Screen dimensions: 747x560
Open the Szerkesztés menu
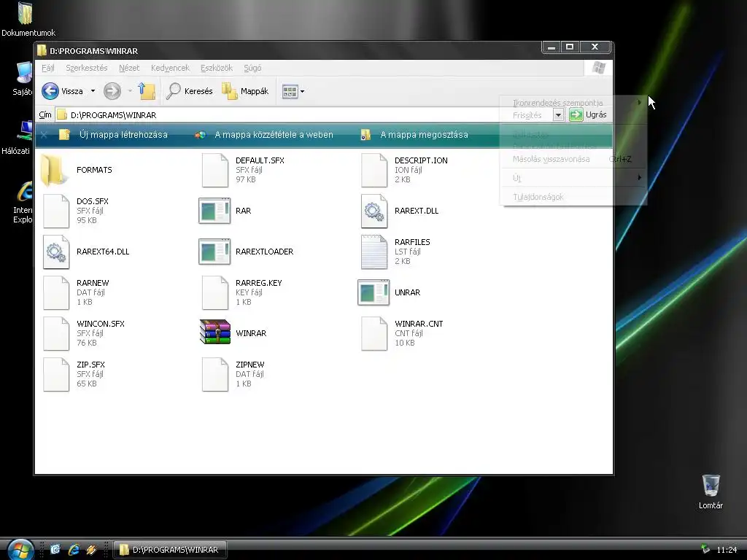tap(87, 68)
